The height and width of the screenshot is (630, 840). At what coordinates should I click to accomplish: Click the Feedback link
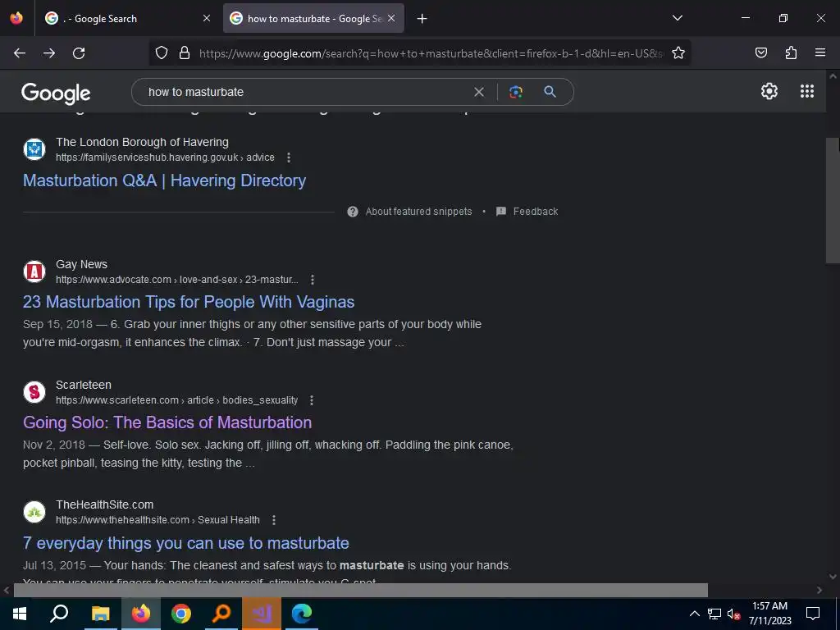[x=536, y=212]
